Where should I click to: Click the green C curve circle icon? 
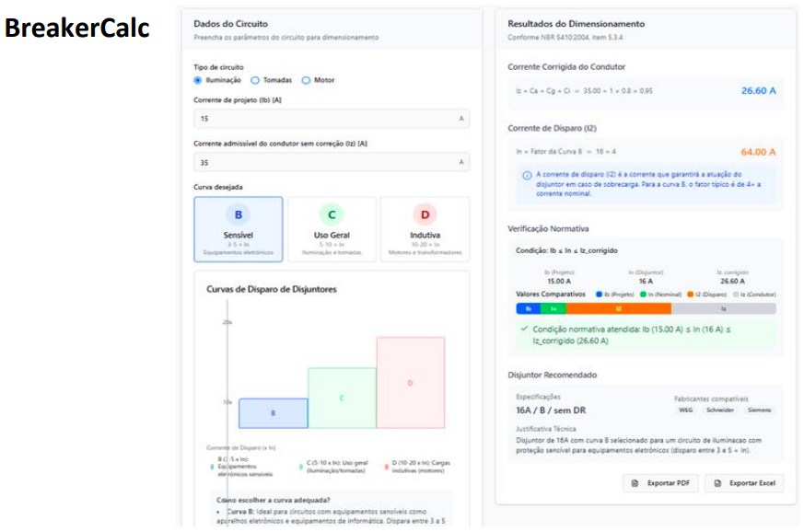coord(332,214)
